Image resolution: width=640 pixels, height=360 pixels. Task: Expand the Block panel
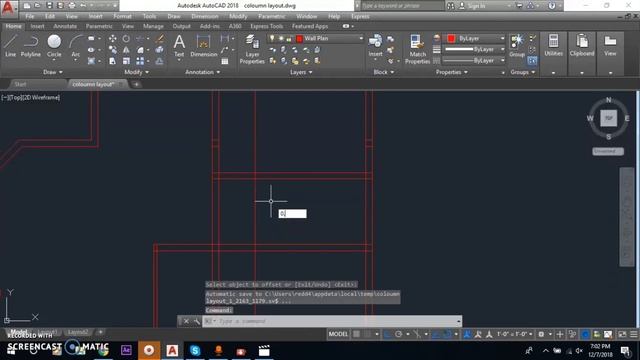(x=384, y=72)
